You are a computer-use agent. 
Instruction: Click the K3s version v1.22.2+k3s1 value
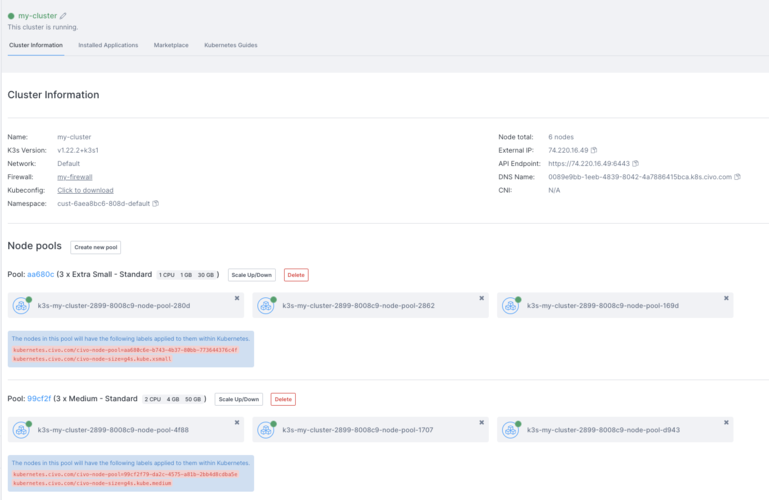tap(78, 150)
